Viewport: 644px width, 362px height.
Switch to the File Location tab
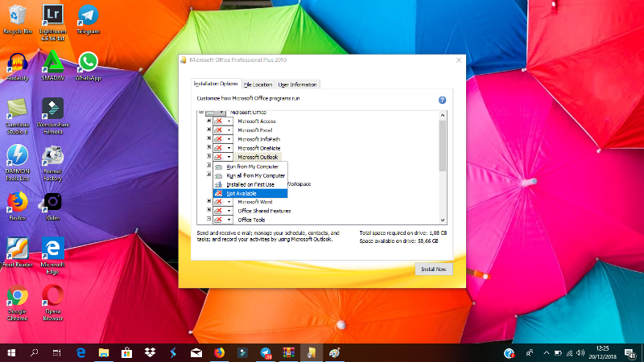[x=258, y=84]
